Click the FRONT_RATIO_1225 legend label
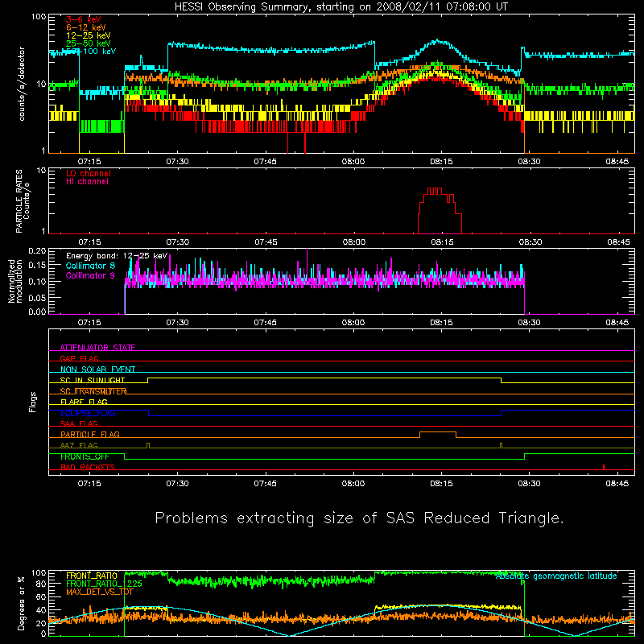The height and width of the screenshot is (644, 644). pos(104,584)
